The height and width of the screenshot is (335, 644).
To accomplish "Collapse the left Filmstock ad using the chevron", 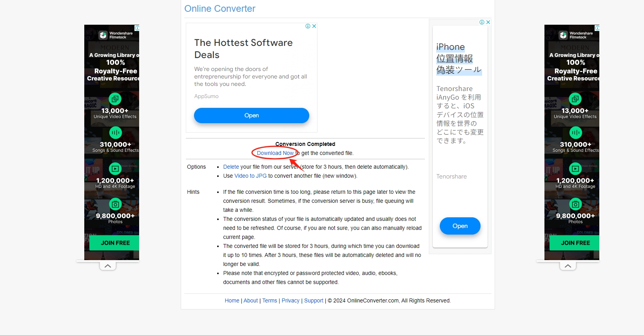I will (x=108, y=266).
